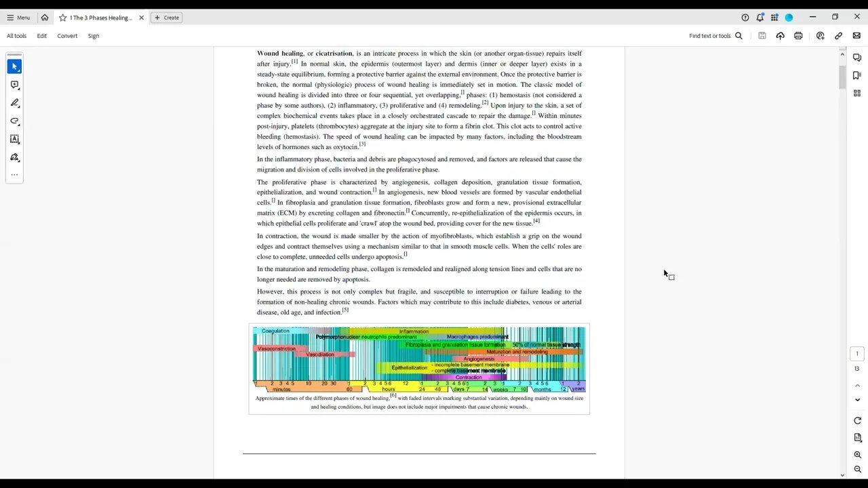Click the scrollbar down arrow
This screenshot has height=488, width=868.
coord(843,474)
